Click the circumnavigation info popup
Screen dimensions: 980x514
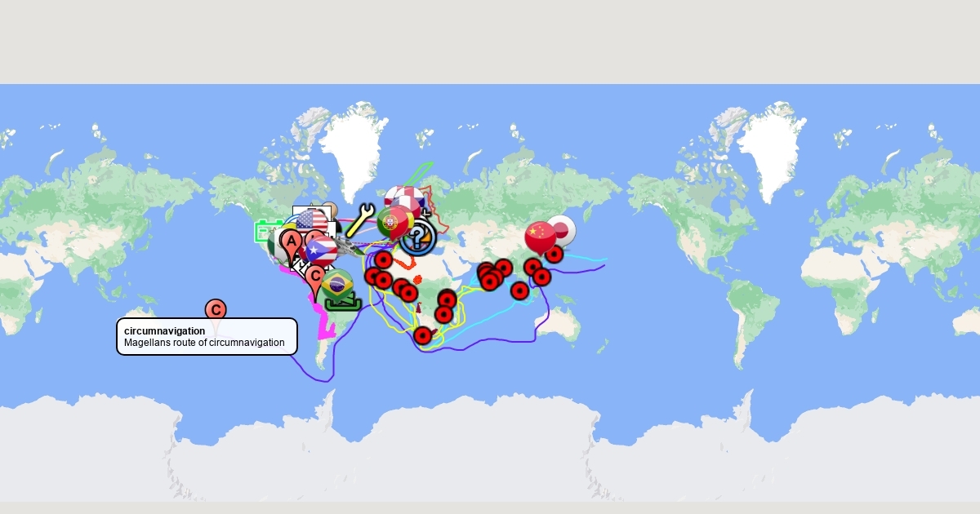(x=207, y=337)
